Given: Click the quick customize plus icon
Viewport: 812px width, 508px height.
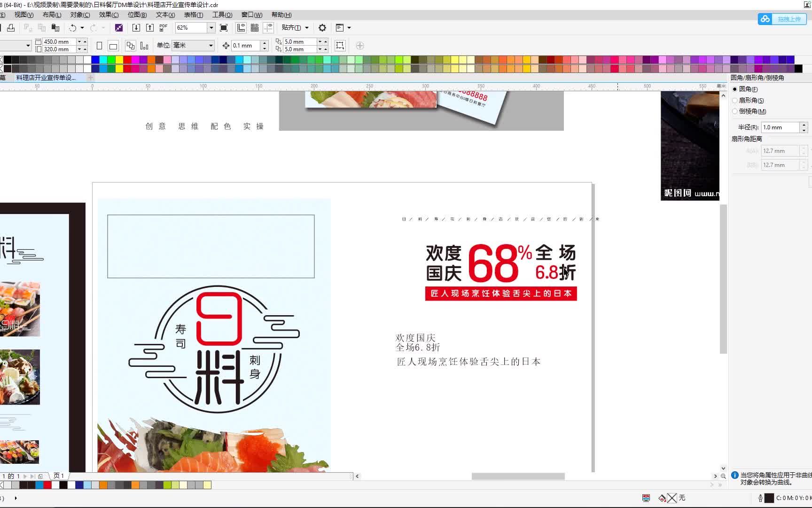Looking at the screenshot, I should point(360,46).
